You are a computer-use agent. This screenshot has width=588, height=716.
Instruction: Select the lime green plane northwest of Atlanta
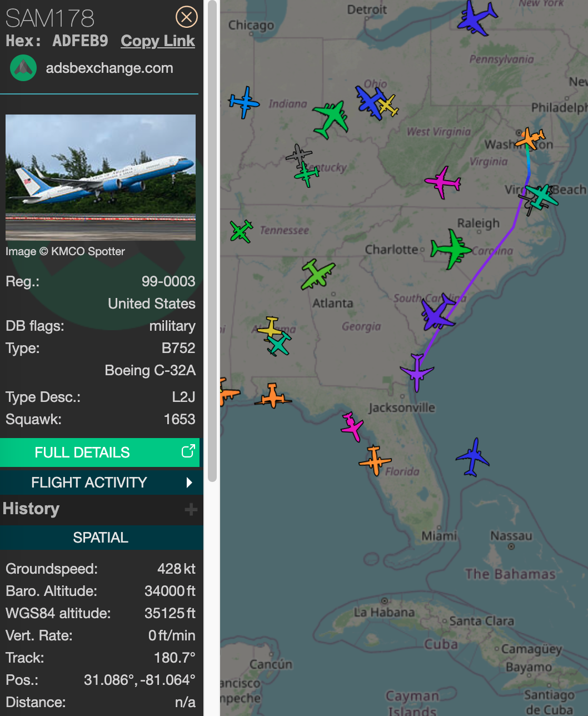point(317,274)
